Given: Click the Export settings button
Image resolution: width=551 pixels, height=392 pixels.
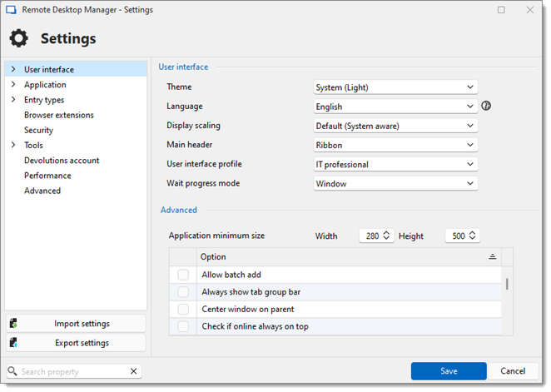Looking at the screenshot, I should tap(76, 342).
